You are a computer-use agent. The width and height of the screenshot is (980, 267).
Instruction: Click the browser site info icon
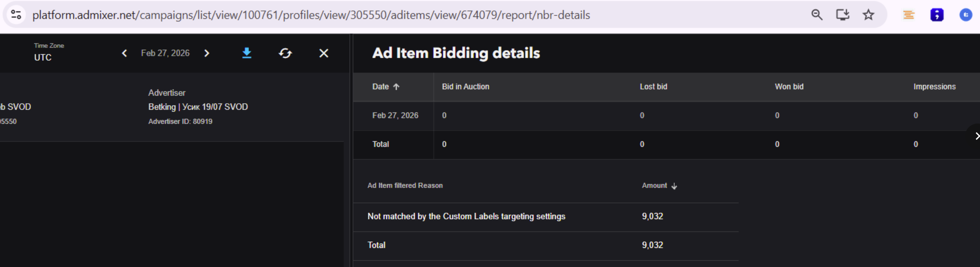[16, 15]
